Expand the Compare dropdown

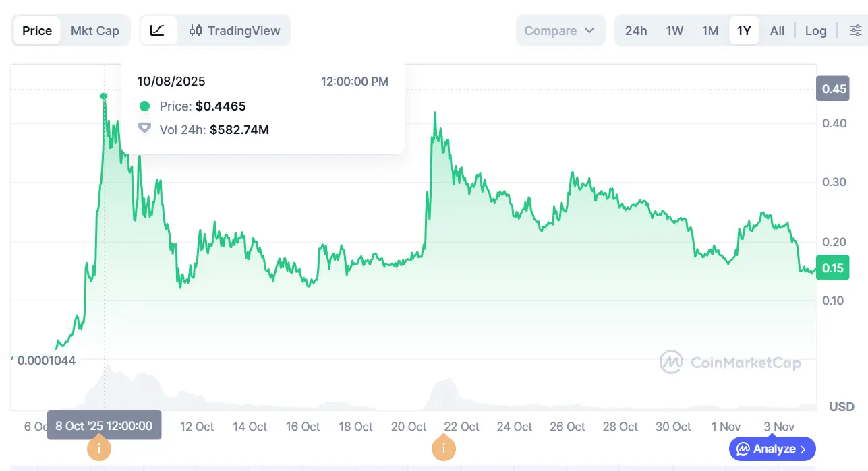pos(560,31)
